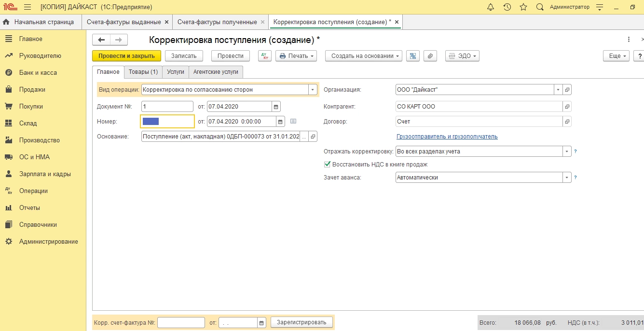Switch to Услуги tab
The image size is (644, 331).
pos(176,72)
